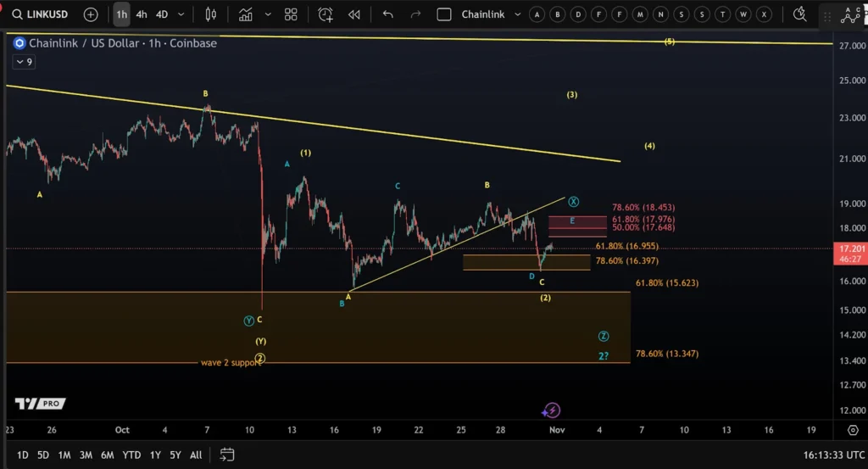Click the current price label 17.201
Image resolution: width=868 pixels, height=469 pixels.
pos(850,254)
